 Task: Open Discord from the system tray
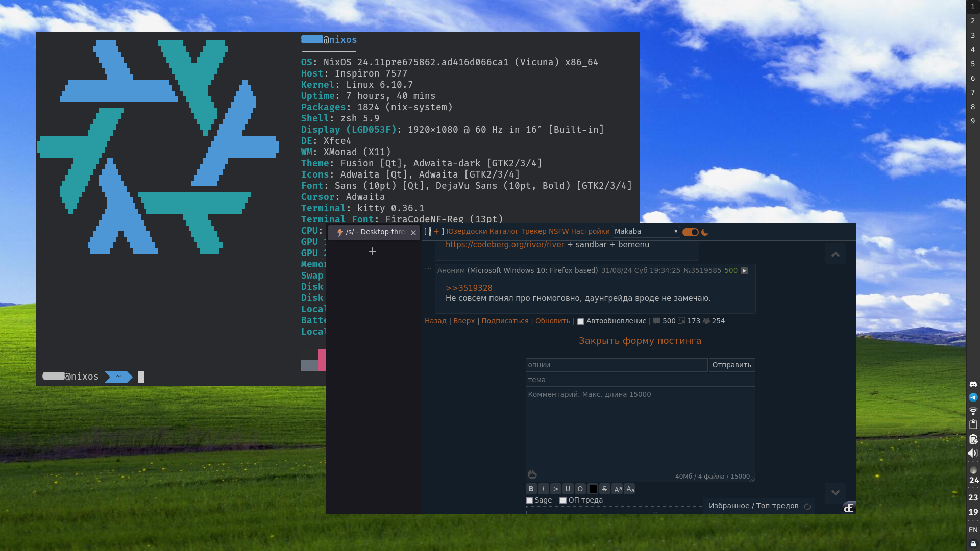coord(973,384)
